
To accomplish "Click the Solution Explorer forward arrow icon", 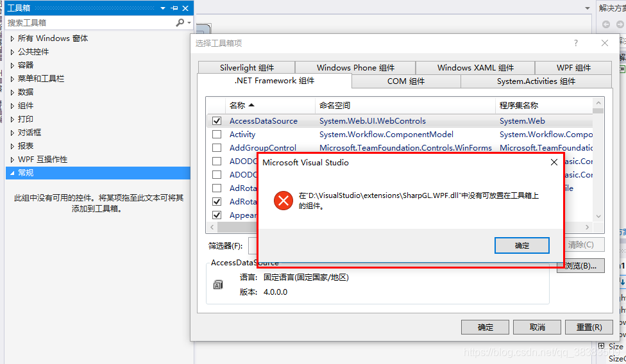I will coord(620,24).
